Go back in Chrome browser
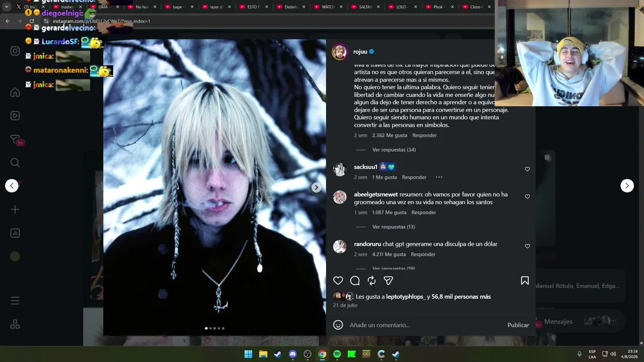Viewport: 644px width, 362px height. [x=8, y=21]
